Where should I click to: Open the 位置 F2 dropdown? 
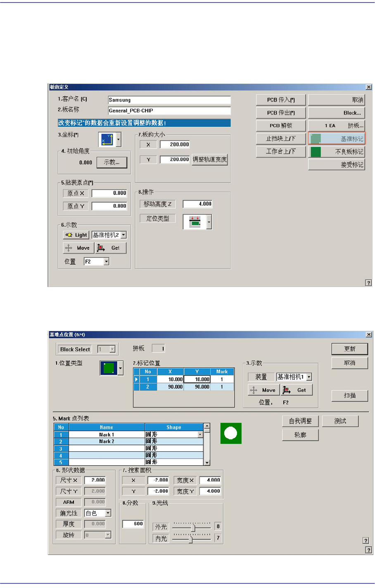click(106, 261)
